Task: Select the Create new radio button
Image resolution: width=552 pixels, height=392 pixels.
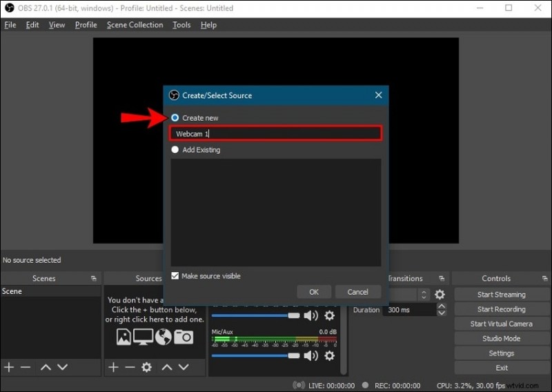Action: [175, 118]
